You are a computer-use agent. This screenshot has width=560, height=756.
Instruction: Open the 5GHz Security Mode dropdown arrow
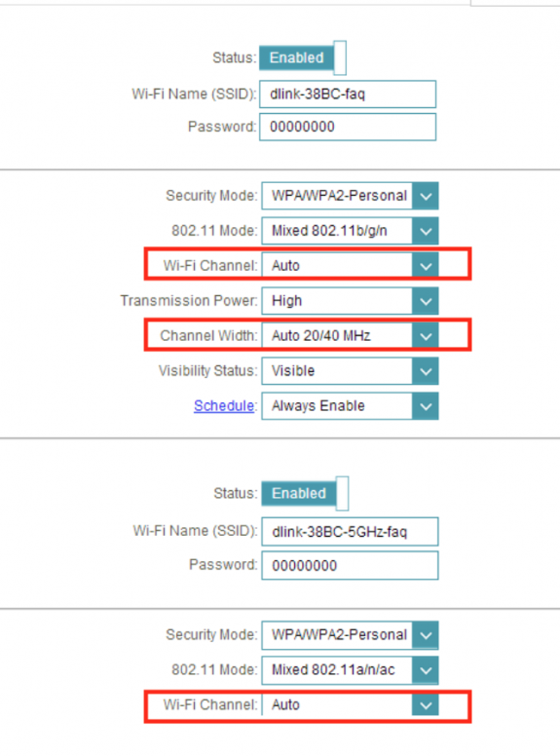pyautogui.click(x=425, y=635)
